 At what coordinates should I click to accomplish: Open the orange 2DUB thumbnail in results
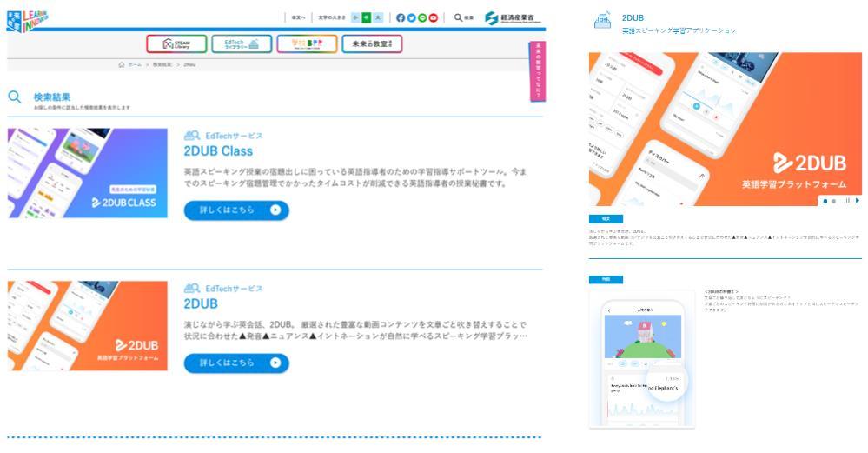pos(88,326)
